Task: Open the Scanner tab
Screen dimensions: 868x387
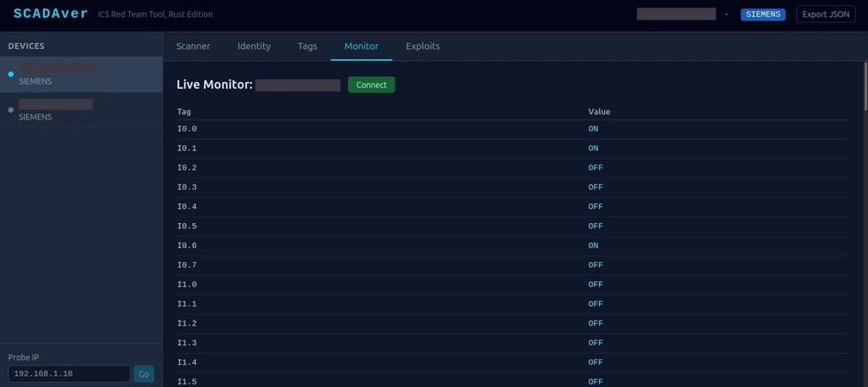Action: (193, 46)
